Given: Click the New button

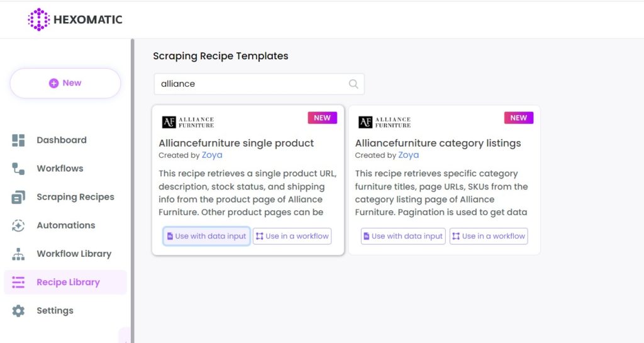Looking at the screenshot, I should point(65,83).
